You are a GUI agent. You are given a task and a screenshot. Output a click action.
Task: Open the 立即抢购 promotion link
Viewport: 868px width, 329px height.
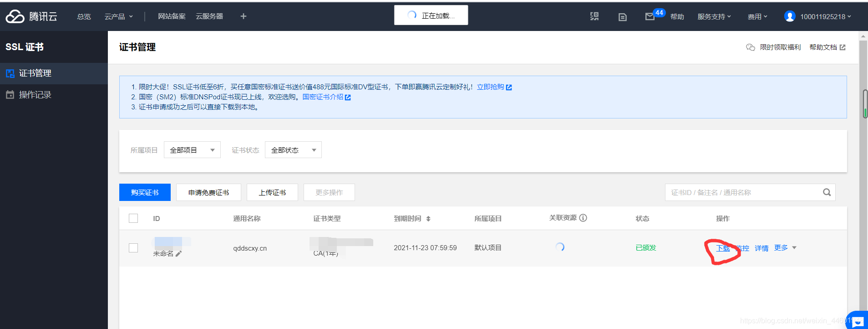coord(490,87)
